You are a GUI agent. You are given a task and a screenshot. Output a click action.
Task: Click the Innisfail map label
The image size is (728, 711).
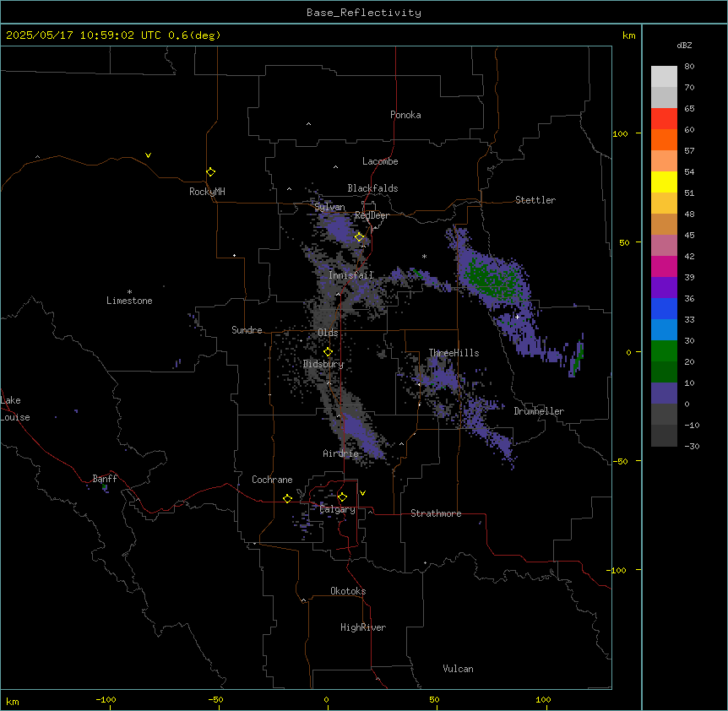click(351, 275)
